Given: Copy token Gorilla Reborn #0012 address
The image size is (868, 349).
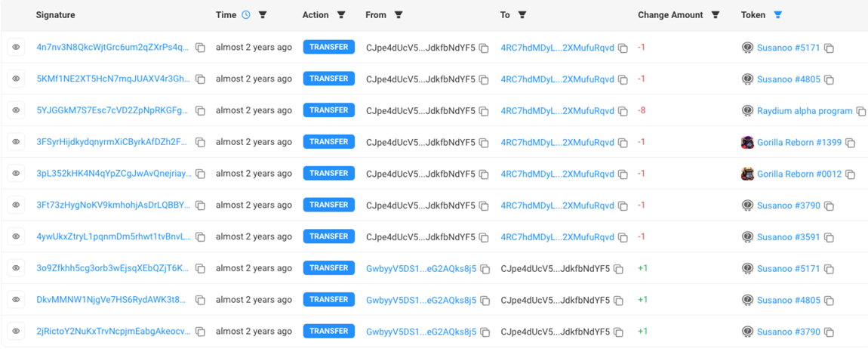Looking at the screenshot, I should tap(851, 174).
